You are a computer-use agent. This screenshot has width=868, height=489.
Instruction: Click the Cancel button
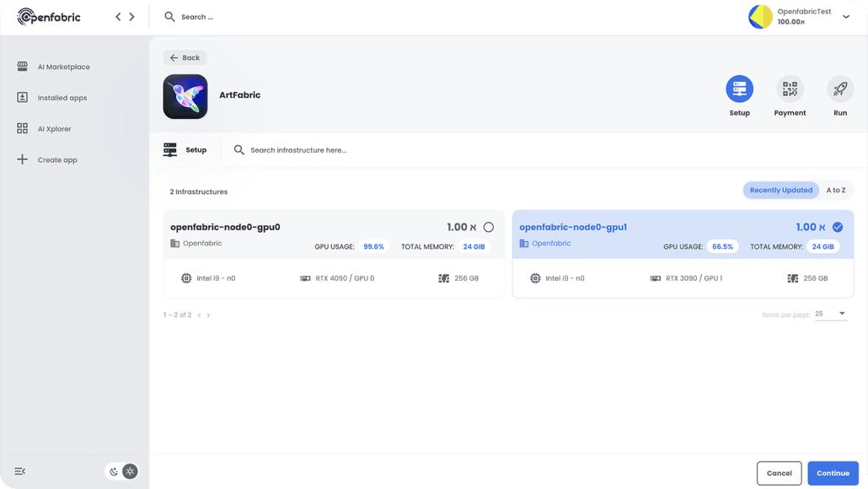(779, 473)
